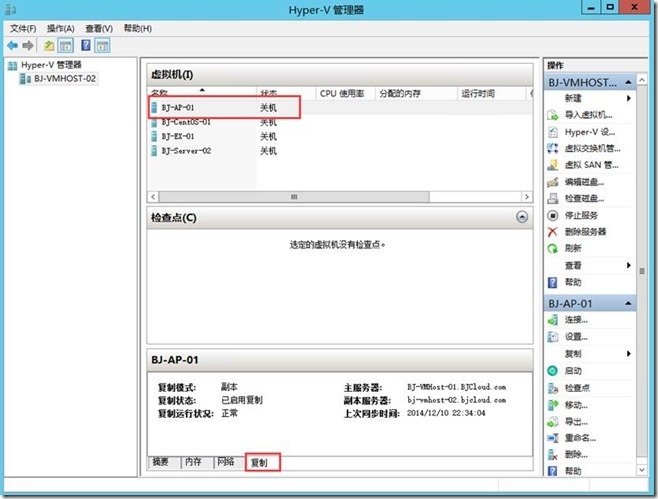The width and height of the screenshot is (658, 499).
Task: Click the green 启动 power icon
Action: [553, 371]
